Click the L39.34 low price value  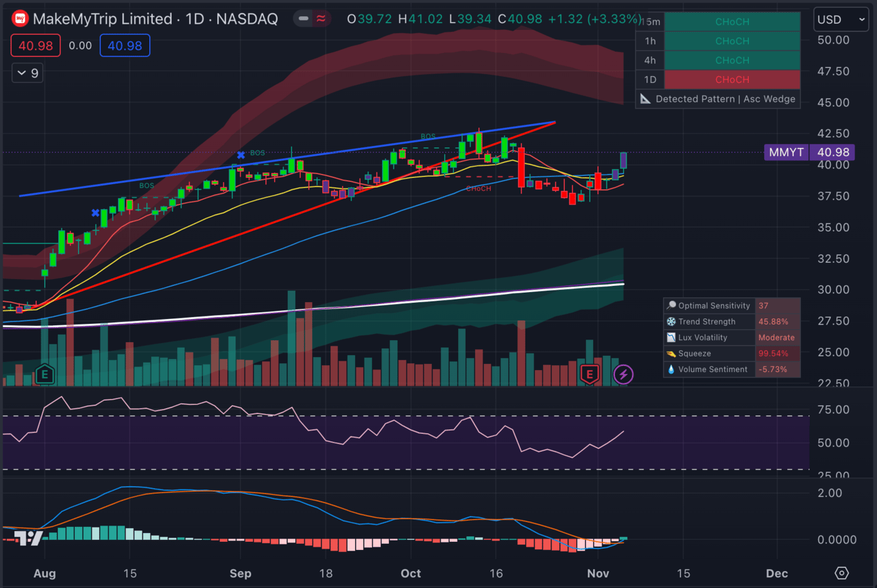(x=470, y=19)
